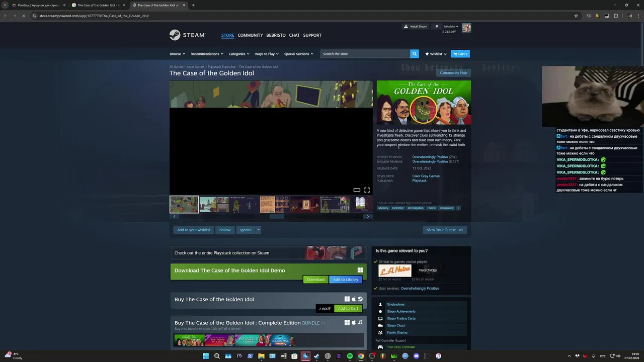Expand the Recommendations menu
This screenshot has width=644, height=362.
click(x=207, y=54)
